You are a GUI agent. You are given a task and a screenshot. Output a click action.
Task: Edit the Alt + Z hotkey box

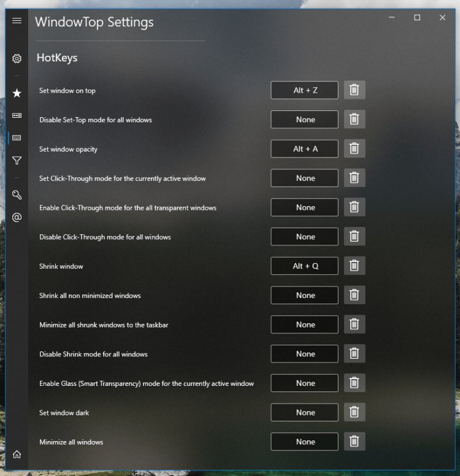[305, 90]
